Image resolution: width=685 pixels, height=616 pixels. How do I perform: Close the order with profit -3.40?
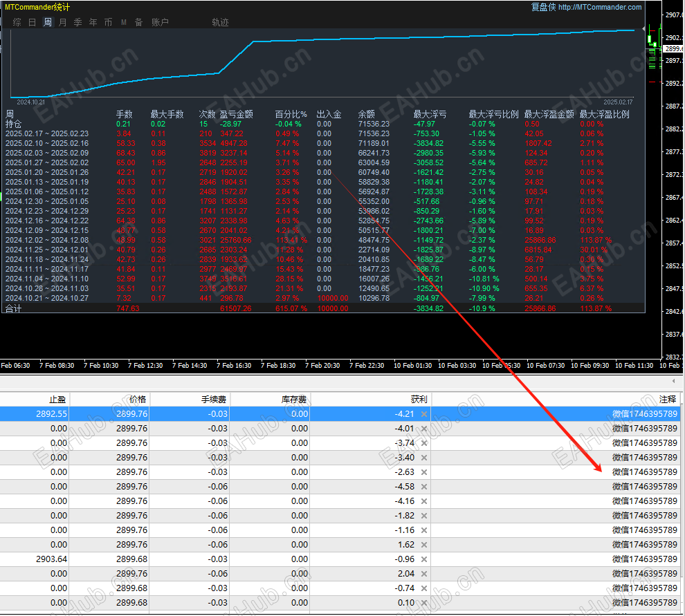tap(423, 458)
